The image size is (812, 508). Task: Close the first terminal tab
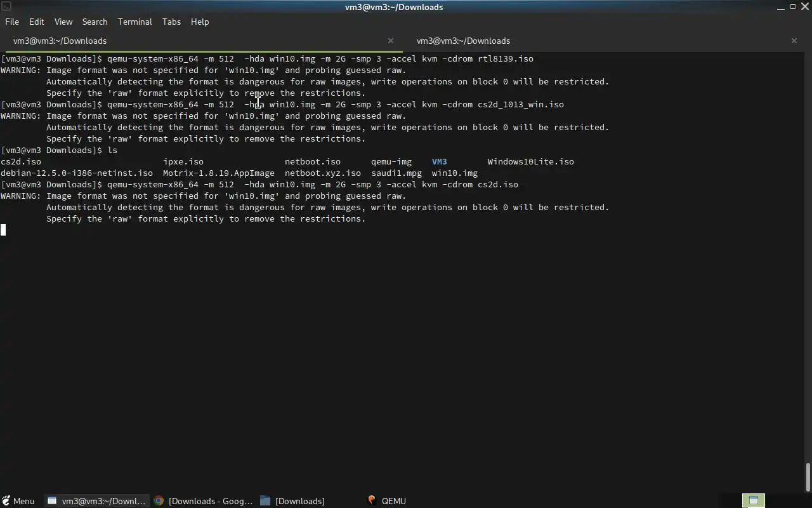391,41
